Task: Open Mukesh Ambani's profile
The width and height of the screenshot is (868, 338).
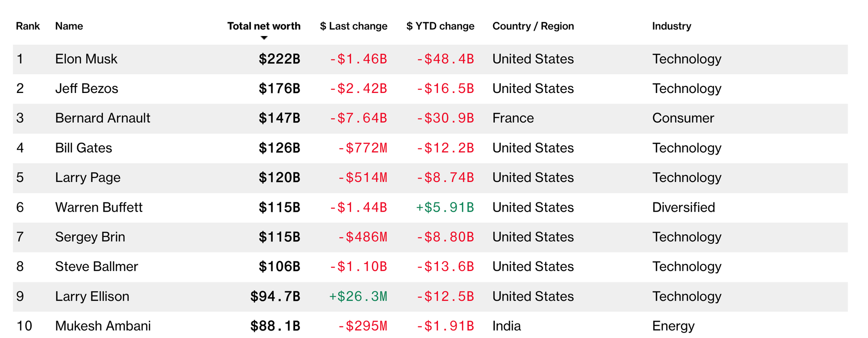Action: 103,326
